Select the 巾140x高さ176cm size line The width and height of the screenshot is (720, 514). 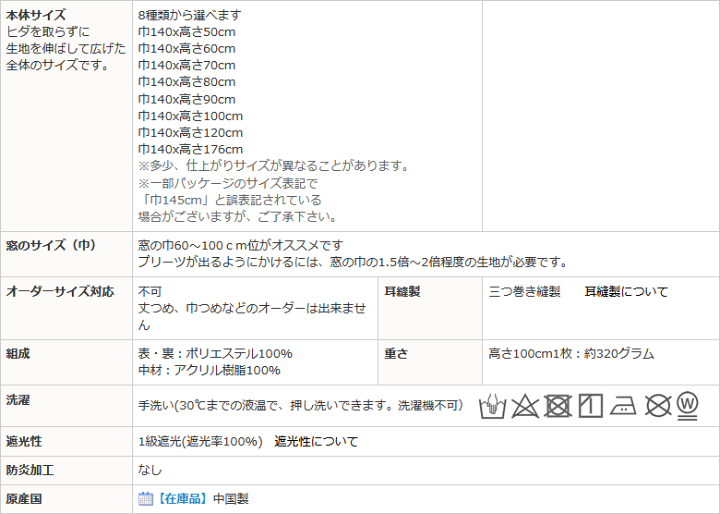(190, 149)
